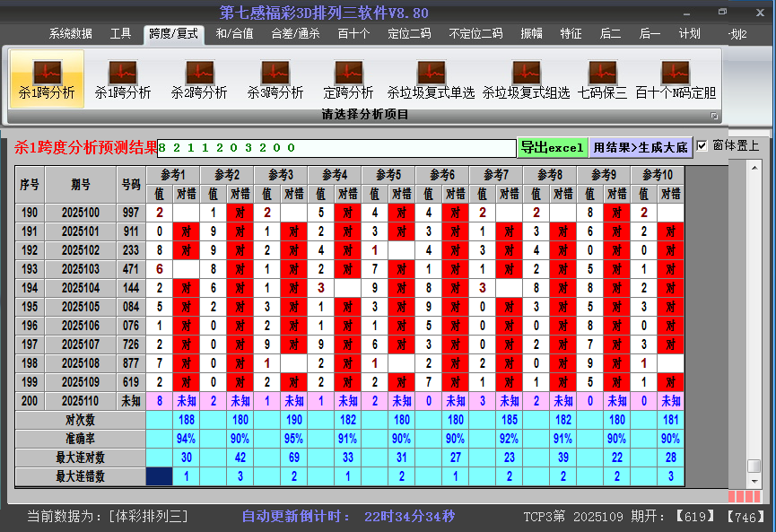776x532 pixels.
Task: Click the 【746】 status bar value
Action: click(745, 517)
